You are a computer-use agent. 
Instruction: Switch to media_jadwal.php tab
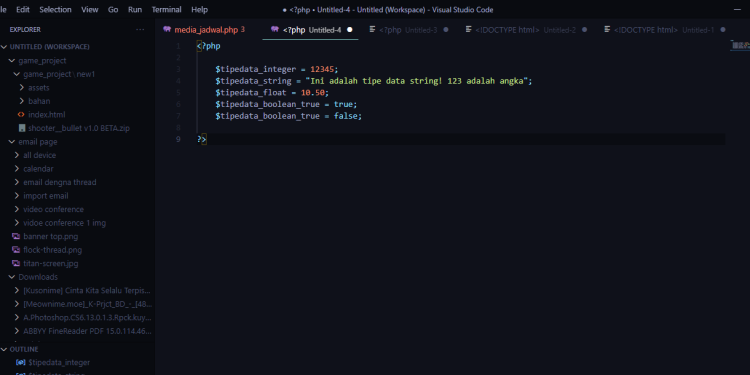pos(209,30)
